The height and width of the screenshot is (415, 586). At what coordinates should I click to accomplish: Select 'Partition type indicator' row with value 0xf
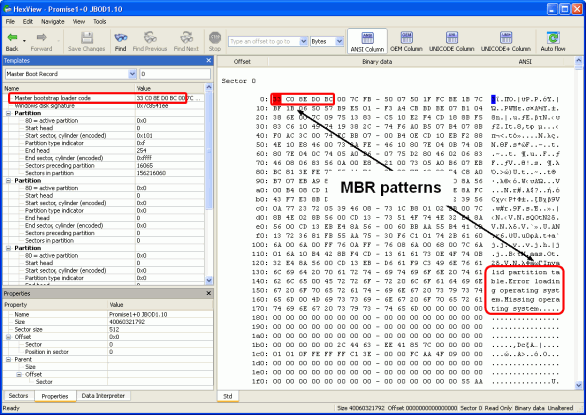click(x=104, y=143)
